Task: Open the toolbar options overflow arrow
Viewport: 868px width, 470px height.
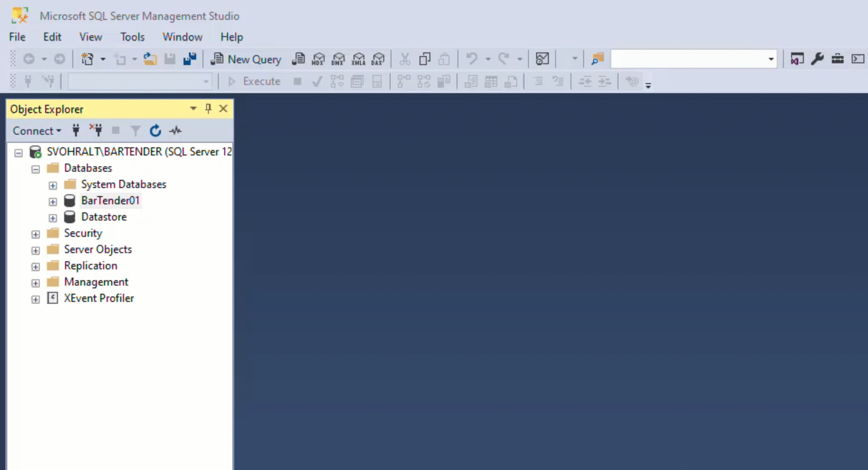Action: tap(648, 85)
